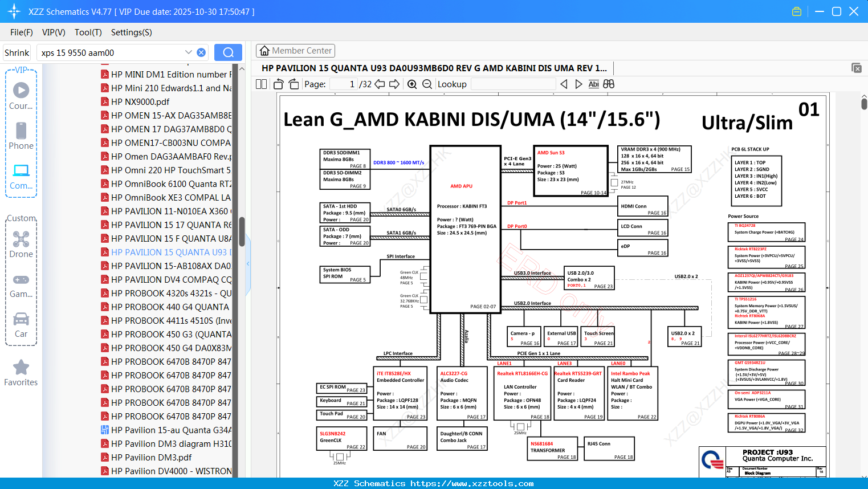Open HP PROBOOK 4411s 4510S file
868x489 pixels.
tap(166, 321)
